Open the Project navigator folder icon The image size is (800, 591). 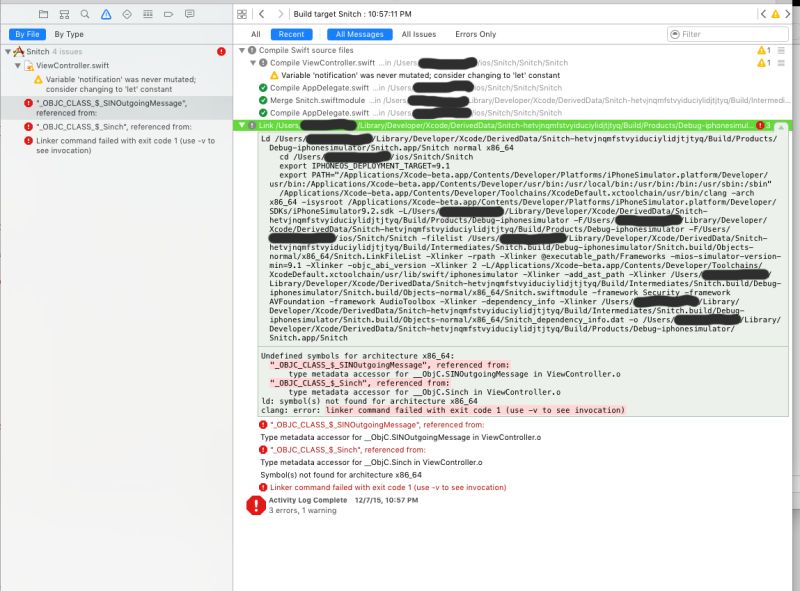coord(44,14)
